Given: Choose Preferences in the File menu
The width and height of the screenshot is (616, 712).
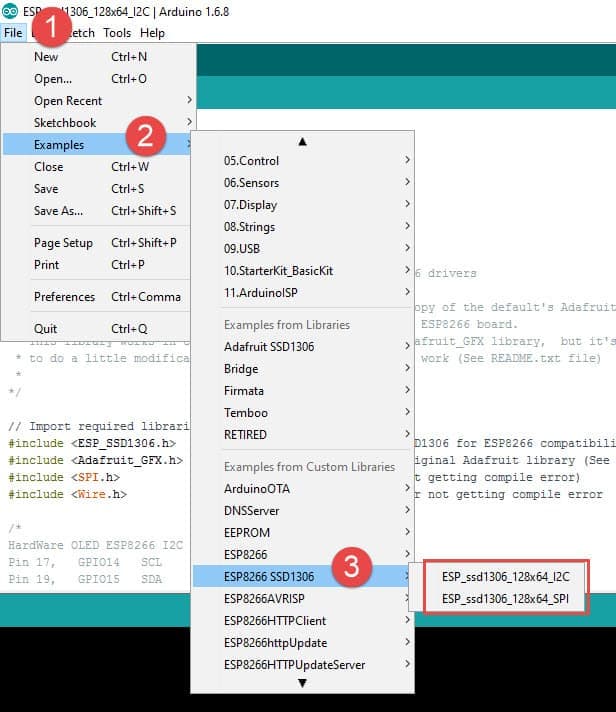Looking at the screenshot, I should (65, 297).
